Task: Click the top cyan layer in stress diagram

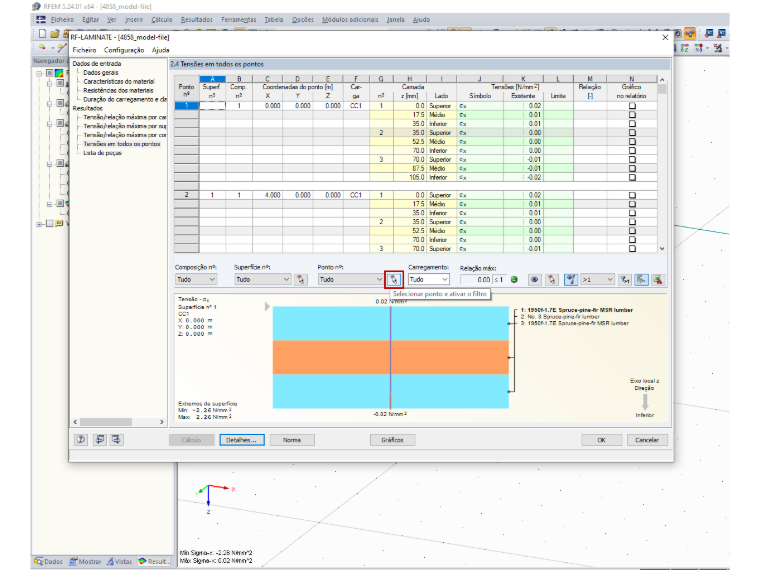Action: tap(391, 323)
